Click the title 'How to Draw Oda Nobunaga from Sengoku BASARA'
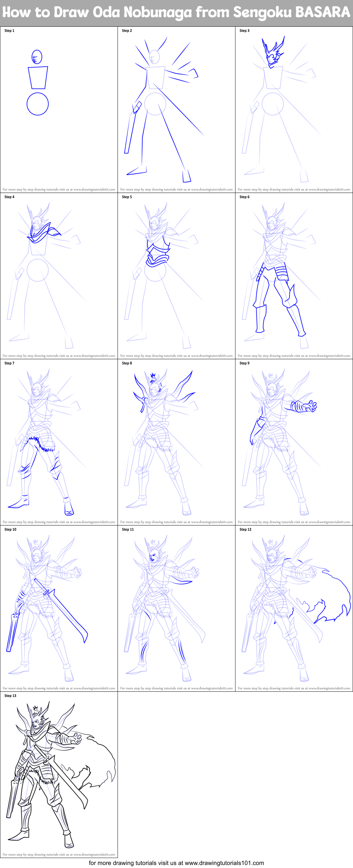This screenshot has width=353, height=868. (176, 12)
